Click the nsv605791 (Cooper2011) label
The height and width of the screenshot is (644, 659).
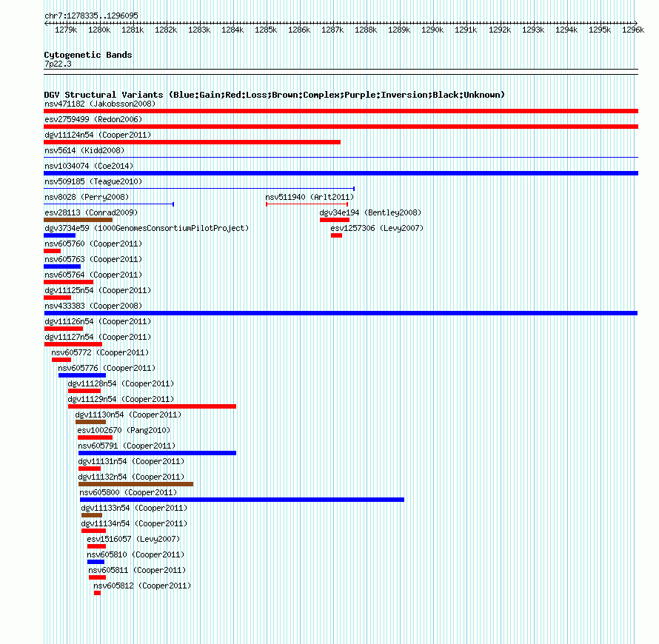coord(127,446)
